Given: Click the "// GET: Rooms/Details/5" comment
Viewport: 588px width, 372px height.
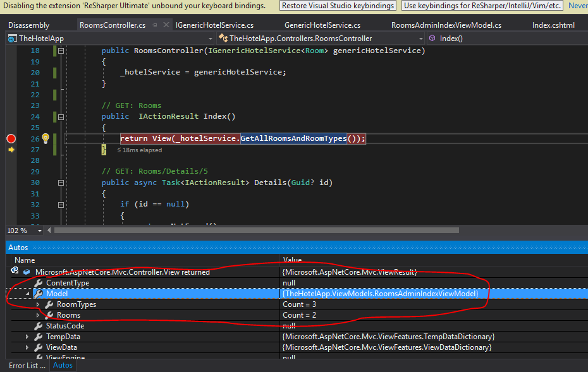Looking at the screenshot, I should (x=154, y=171).
